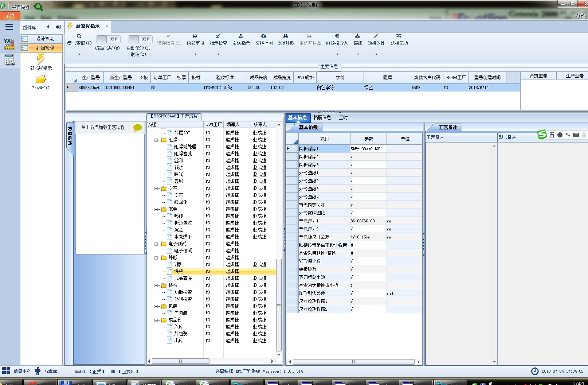Click the Sogou input method S icon
This screenshot has height=385, width=588.
pyautogui.click(x=542, y=135)
